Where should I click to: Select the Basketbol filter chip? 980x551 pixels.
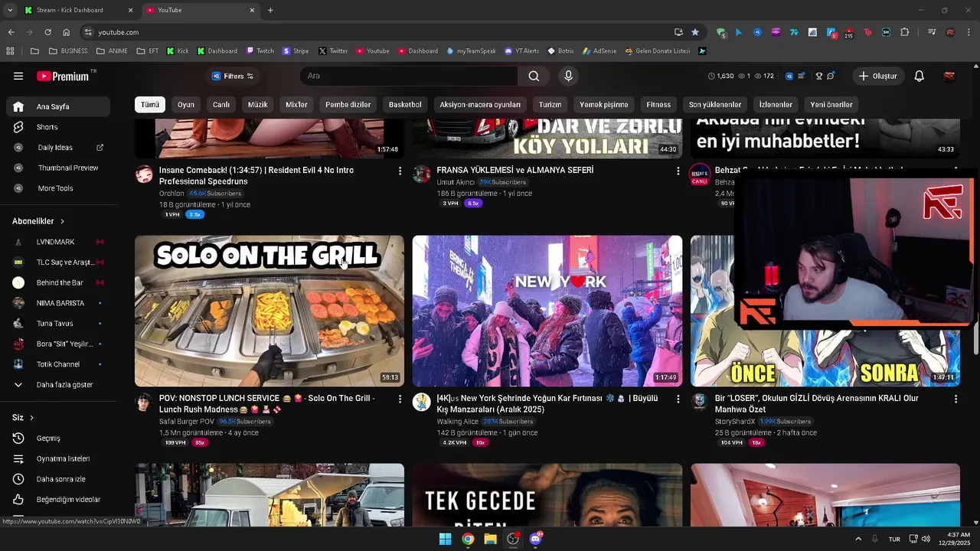[405, 105]
